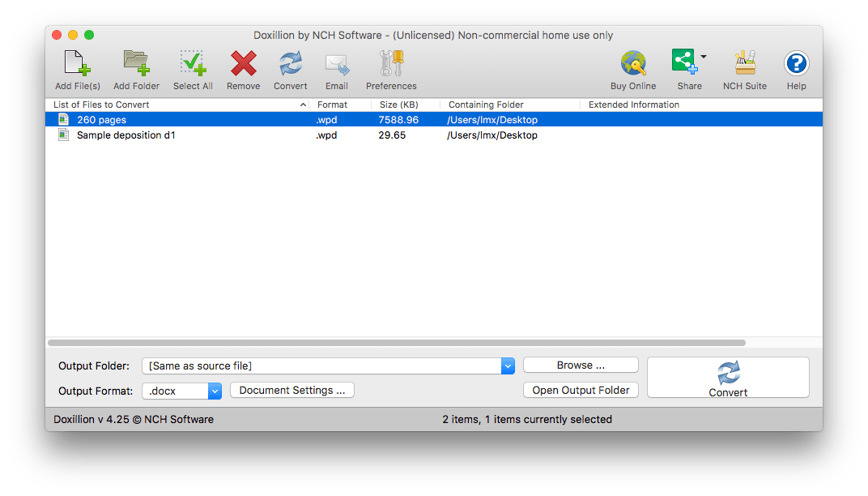This screenshot has height=496, width=868.
Task: Click folder path of 260 pages row
Action: (492, 120)
